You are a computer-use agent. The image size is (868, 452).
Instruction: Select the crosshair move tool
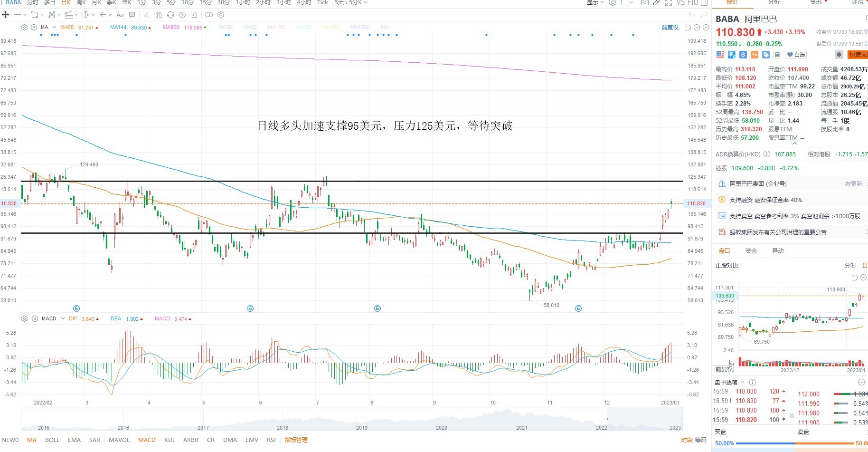6,15
